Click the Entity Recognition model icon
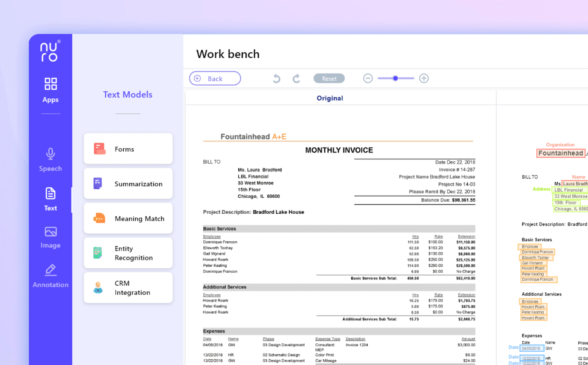 [x=98, y=253]
